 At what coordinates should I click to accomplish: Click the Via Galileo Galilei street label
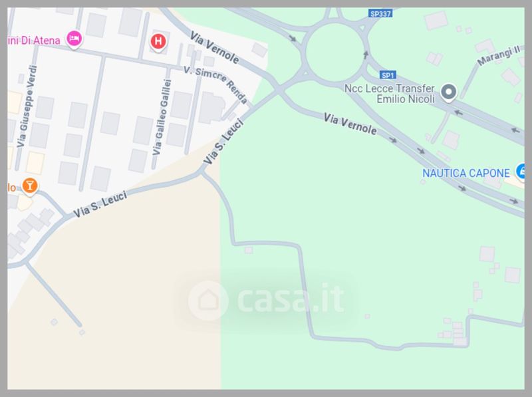(x=162, y=118)
